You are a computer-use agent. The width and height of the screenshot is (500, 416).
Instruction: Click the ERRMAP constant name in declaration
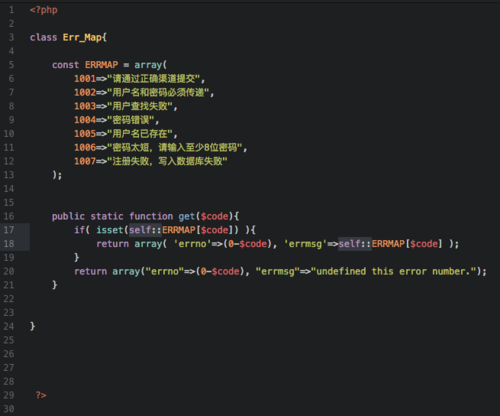click(x=101, y=65)
